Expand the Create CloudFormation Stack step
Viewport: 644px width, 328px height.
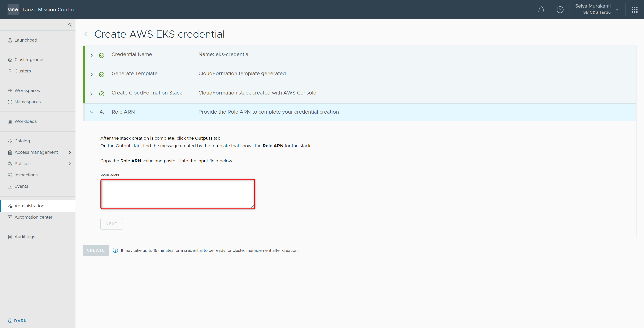coord(91,94)
